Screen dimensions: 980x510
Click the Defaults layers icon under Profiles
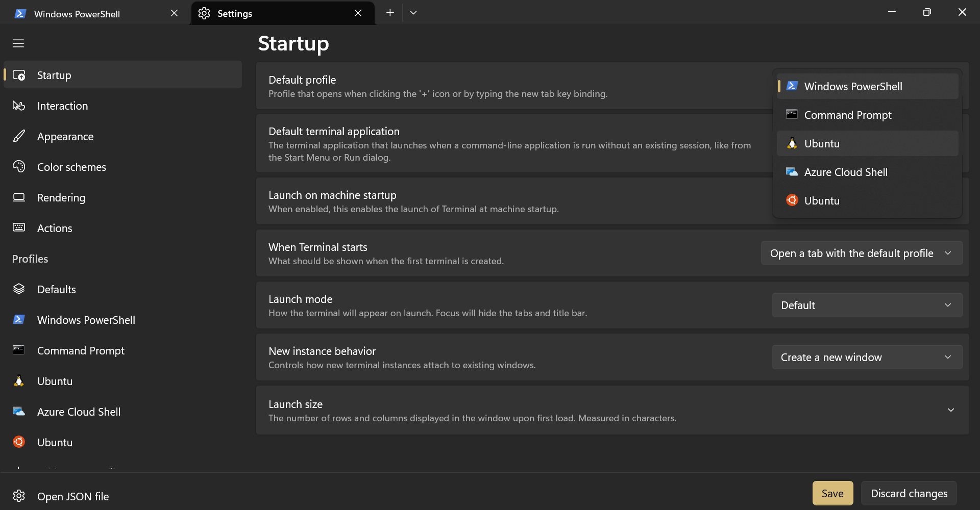[19, 289]
